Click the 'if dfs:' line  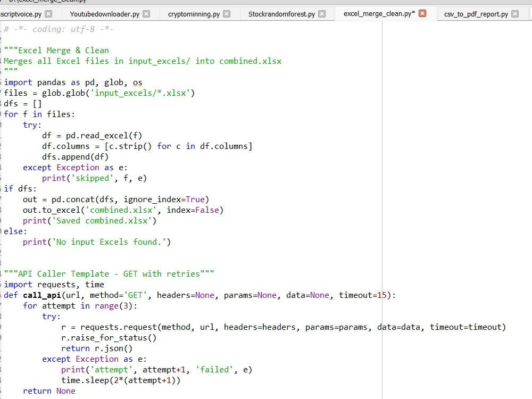coord(20,189)
